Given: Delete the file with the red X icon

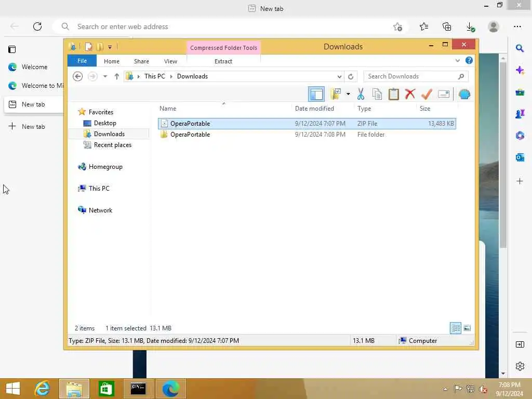Looking at the screenshot, I should (x=410, y=94).
